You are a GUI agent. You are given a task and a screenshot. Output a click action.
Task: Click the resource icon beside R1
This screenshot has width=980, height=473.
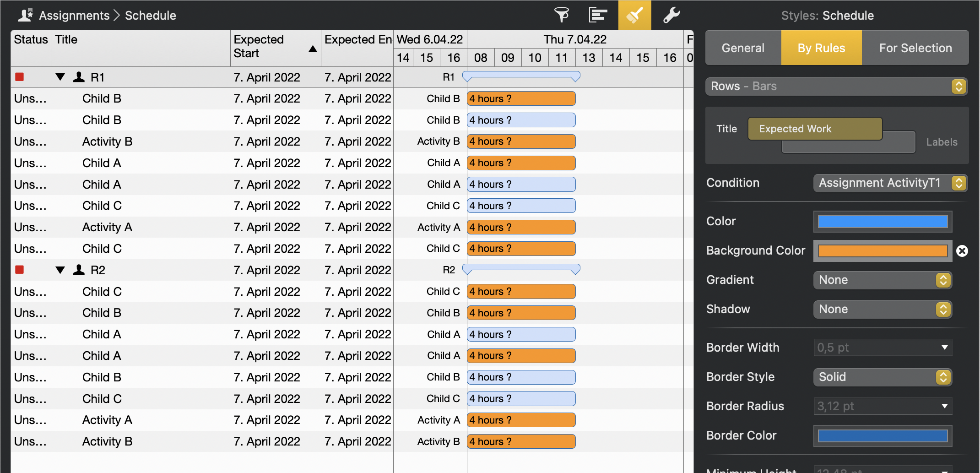tap(78, 77)
